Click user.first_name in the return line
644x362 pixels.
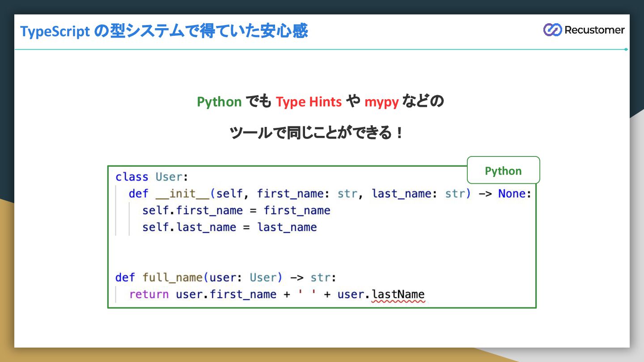point(226,295)
